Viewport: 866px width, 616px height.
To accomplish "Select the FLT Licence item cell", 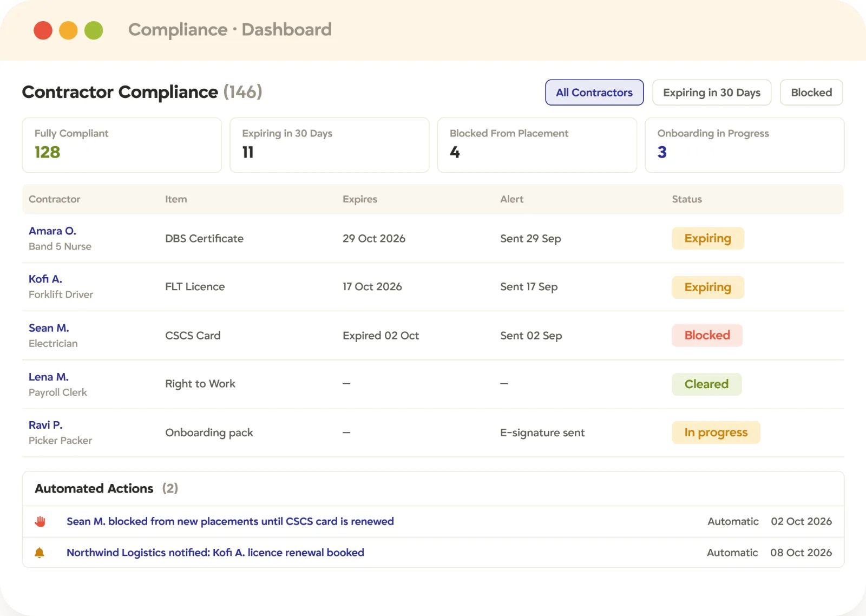I will pyautogui.click(x=195, y=287).
